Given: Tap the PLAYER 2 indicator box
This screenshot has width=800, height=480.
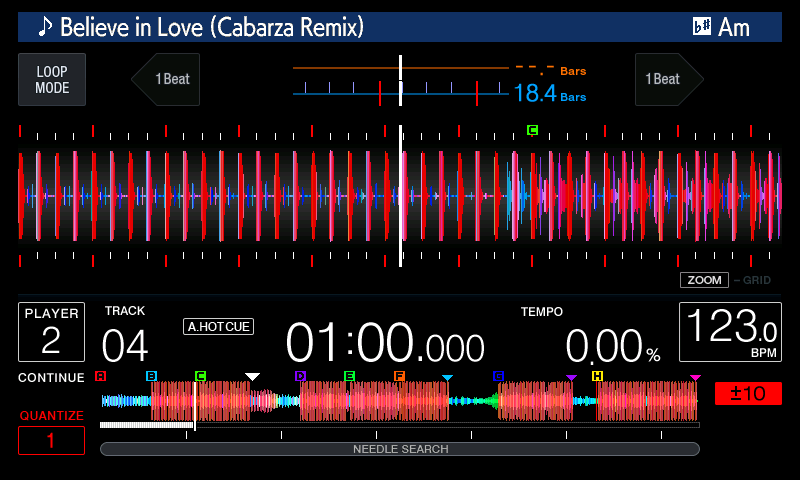Looking at the screenshot, I should (x=51, y=331).
